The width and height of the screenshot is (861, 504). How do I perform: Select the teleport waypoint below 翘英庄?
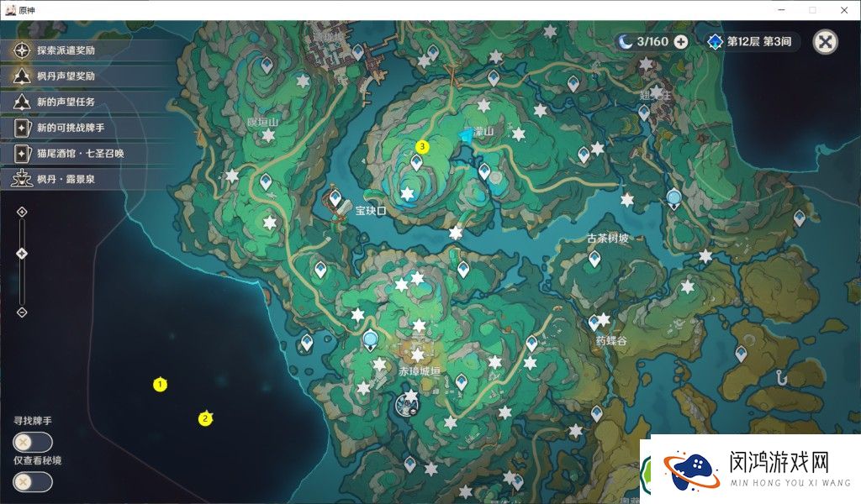644,113
